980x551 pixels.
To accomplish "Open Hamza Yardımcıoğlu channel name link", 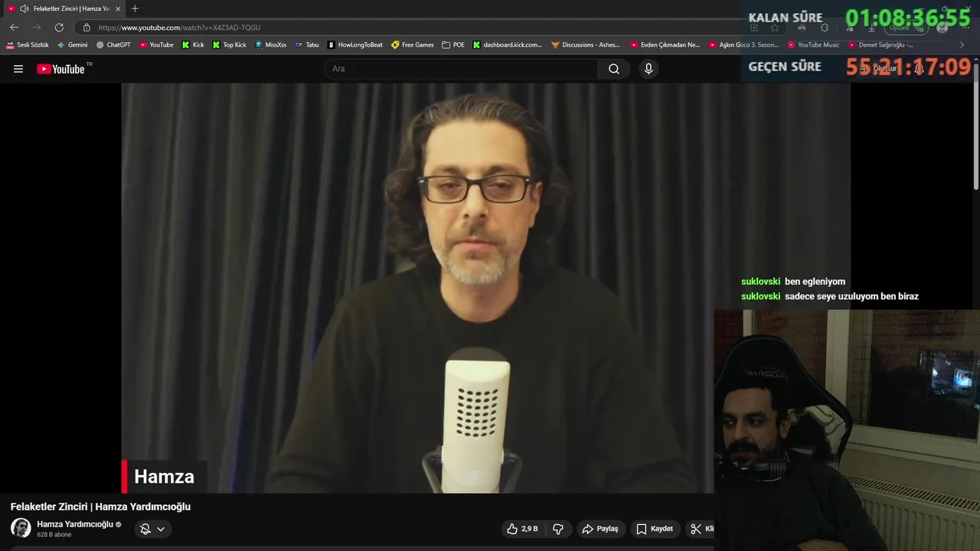I will pos(75,524).
